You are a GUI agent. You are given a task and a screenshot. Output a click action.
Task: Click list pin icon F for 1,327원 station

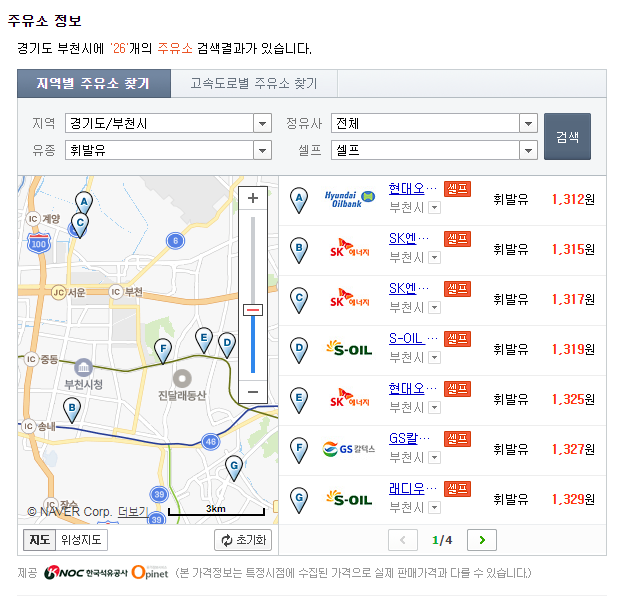pos(299,450)
